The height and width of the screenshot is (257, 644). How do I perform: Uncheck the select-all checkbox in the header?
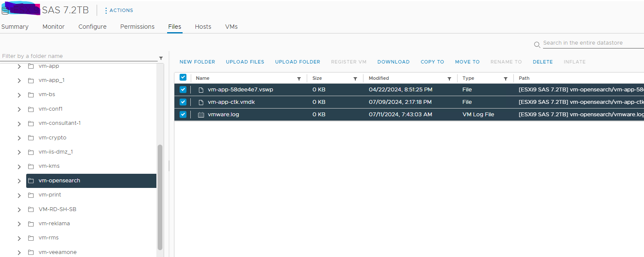click(183, 77)
